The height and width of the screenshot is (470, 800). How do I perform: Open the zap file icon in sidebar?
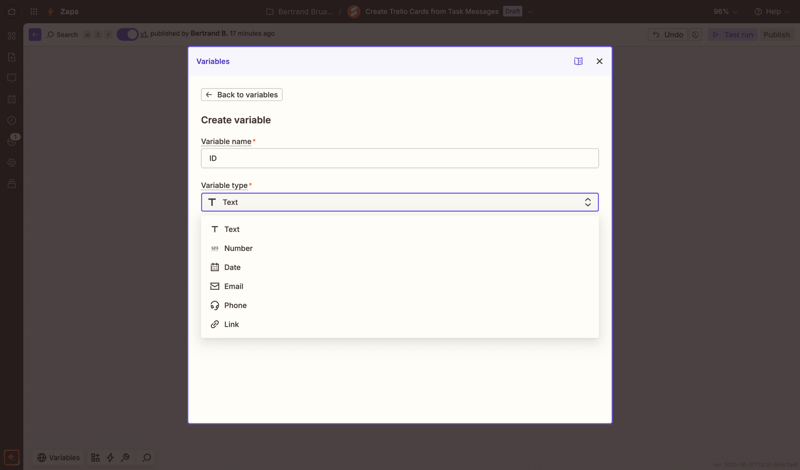tap(11, 57)
